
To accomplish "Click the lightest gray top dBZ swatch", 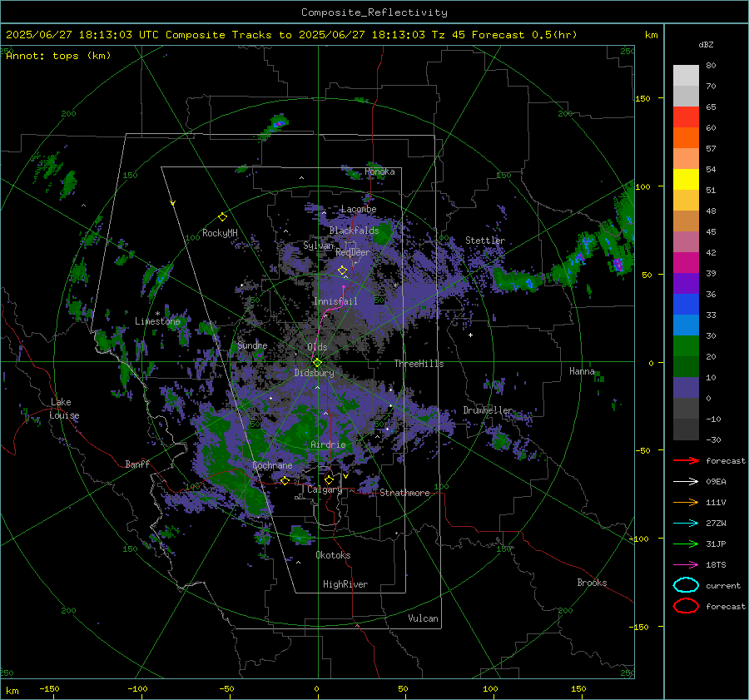I will click(x=686, y=76).
